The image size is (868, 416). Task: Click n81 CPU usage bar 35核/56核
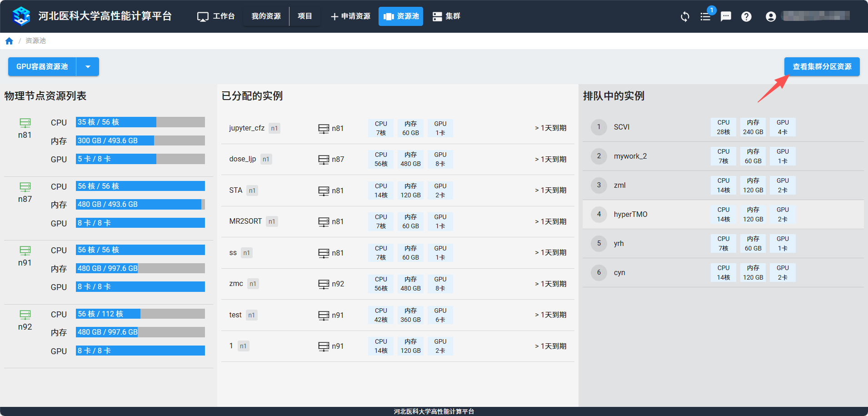point(140,122)
